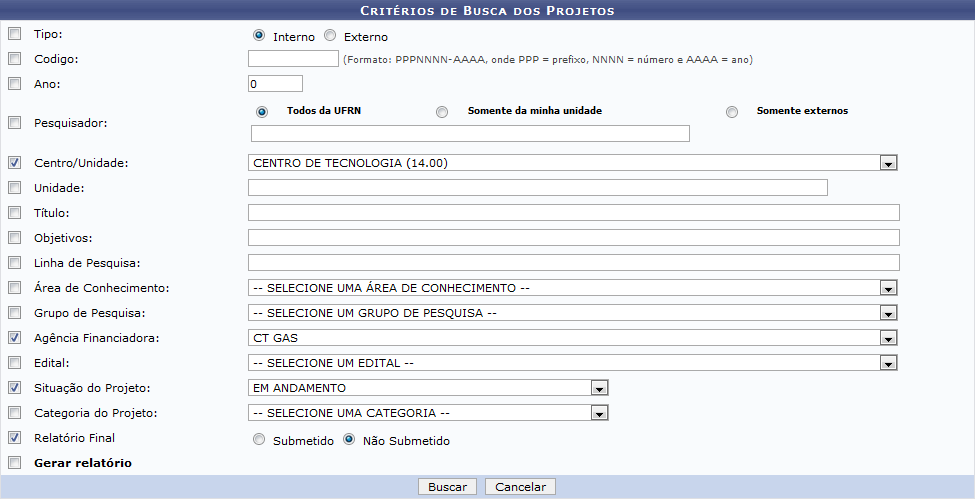Choose Submetido for Relatório Final
The image size is (976, 501).
click(x=260, y=440)
